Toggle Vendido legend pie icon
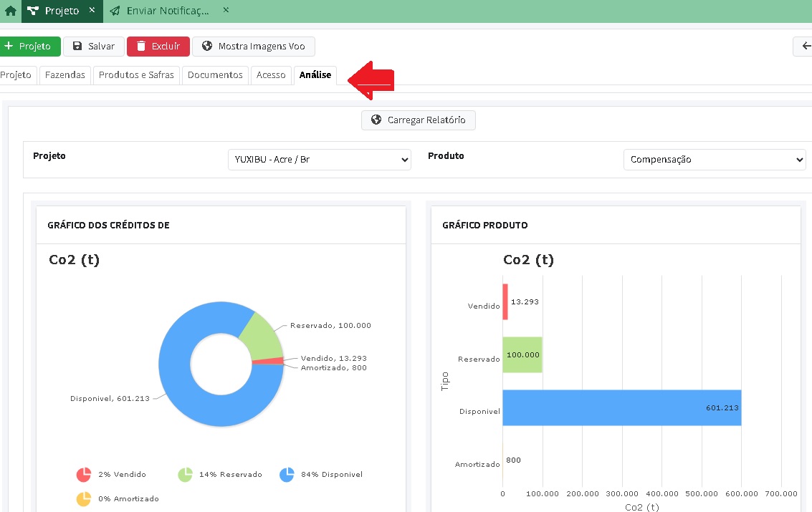812x512 pixels. click(x=84, y=475)
